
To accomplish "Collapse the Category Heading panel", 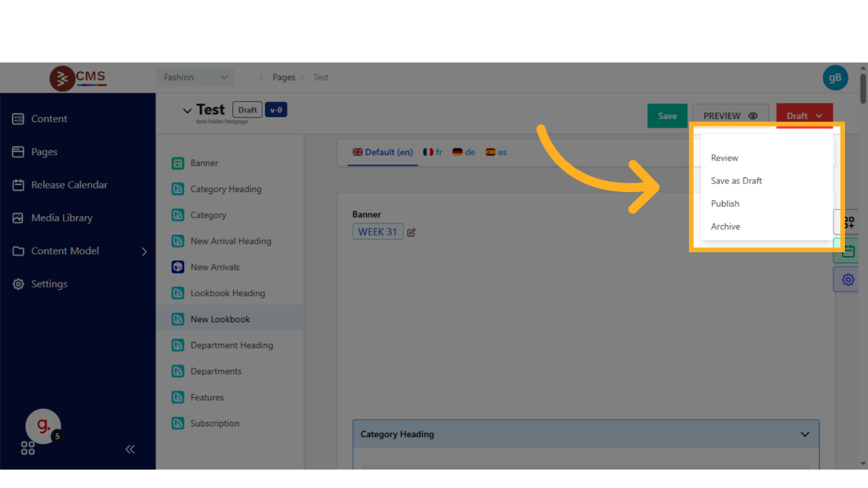I will [x=804, y=434].
